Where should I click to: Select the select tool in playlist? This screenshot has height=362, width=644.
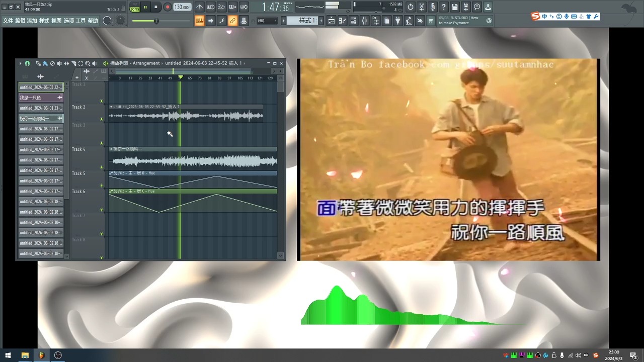tap(80, 63)
